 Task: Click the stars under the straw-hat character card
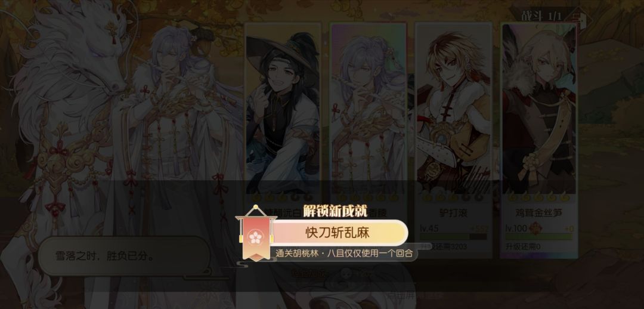[x=283, y=197]
